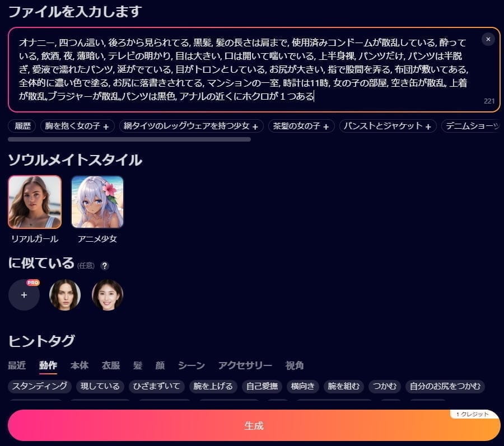Click the suggestion chips horizontal scrollbar

point(129,139)
